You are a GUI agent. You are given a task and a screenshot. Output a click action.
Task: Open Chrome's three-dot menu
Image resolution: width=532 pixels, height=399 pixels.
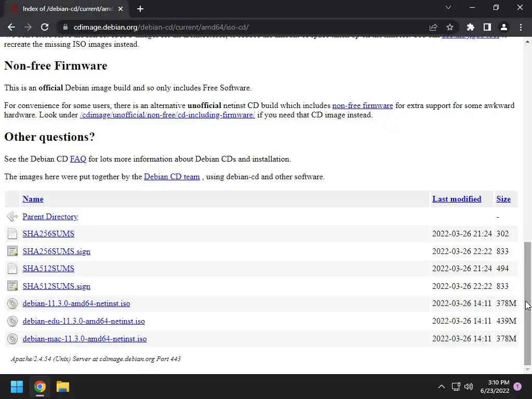pos(521,27)
